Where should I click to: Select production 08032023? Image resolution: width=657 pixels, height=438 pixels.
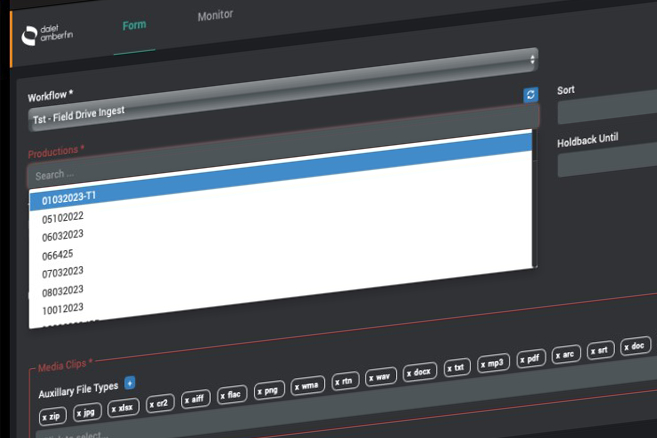pos(63,291)
